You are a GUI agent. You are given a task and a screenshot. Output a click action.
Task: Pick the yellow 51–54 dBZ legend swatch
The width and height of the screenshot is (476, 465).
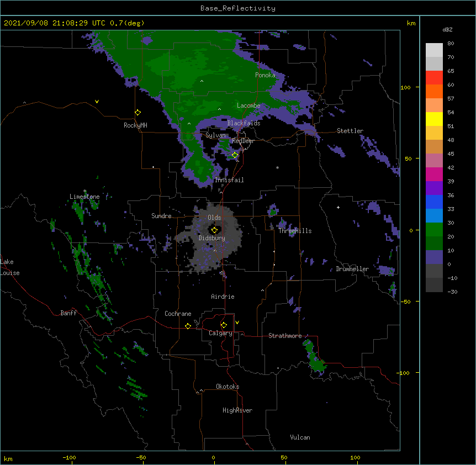[434, 119]
